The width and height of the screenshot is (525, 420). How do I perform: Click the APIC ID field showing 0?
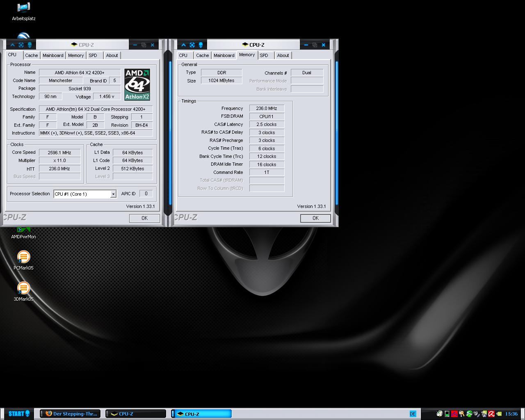coord(146,194)
